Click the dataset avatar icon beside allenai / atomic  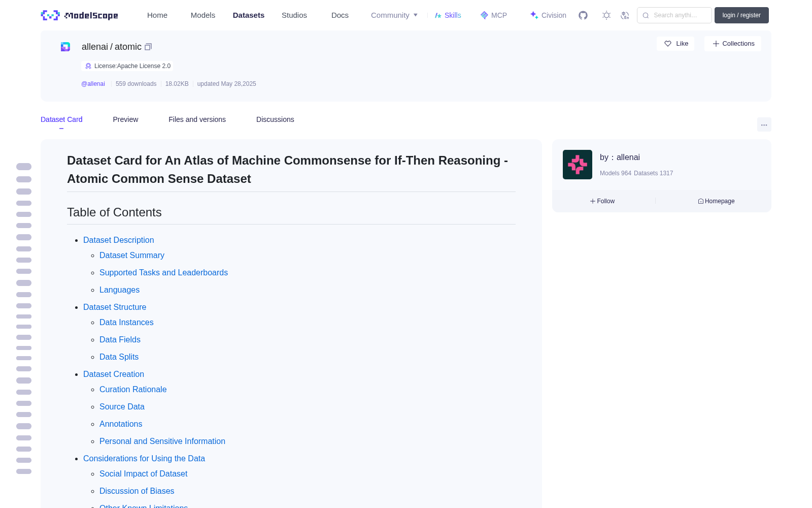pos(65,47)
